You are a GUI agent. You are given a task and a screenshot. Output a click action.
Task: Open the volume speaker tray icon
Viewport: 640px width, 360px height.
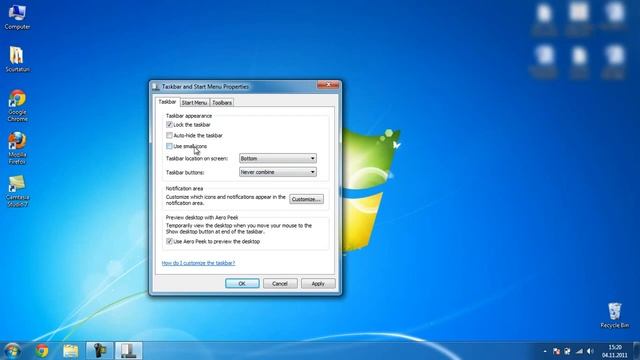point(590,351)
